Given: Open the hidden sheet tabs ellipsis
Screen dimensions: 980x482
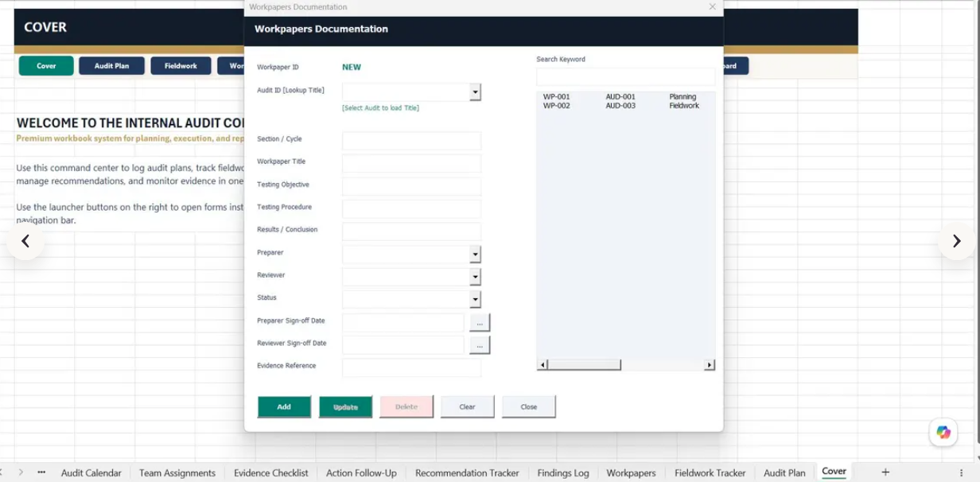Looking at the screenshot, I should [41, 472].
